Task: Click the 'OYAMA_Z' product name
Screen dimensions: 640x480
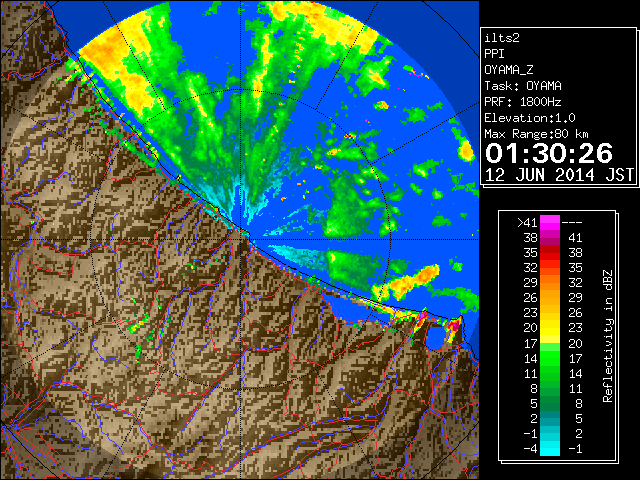Action: tap(509, 70)
